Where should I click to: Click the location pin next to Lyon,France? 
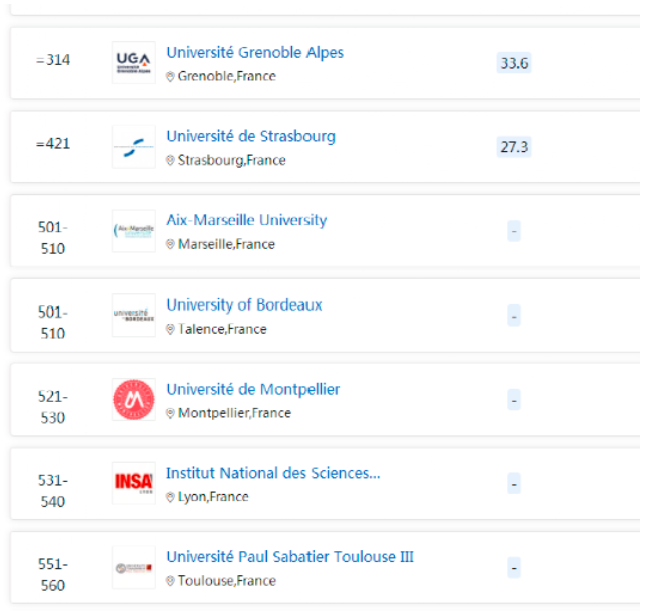tap(170, 497)
